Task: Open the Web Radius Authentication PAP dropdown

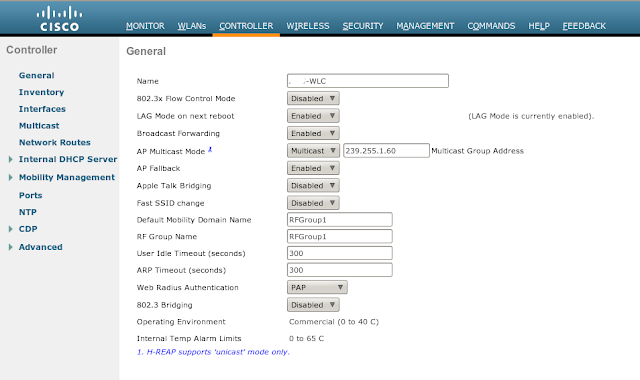Action: tap(317, 287)
